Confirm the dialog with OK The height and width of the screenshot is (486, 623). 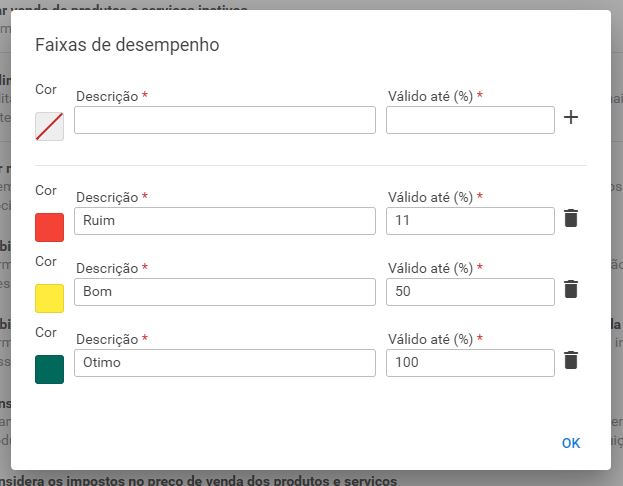571,443
